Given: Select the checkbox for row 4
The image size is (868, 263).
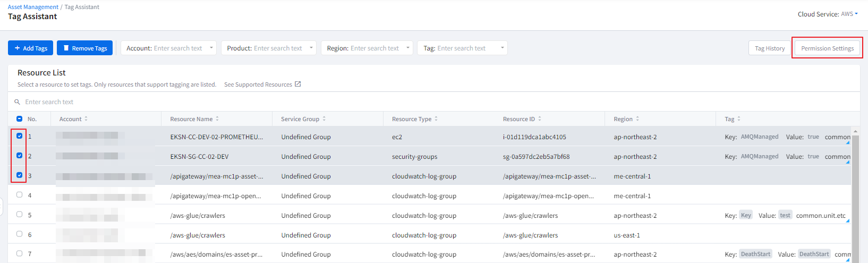Looking at the screenshot, I should [x=20, y=195].
